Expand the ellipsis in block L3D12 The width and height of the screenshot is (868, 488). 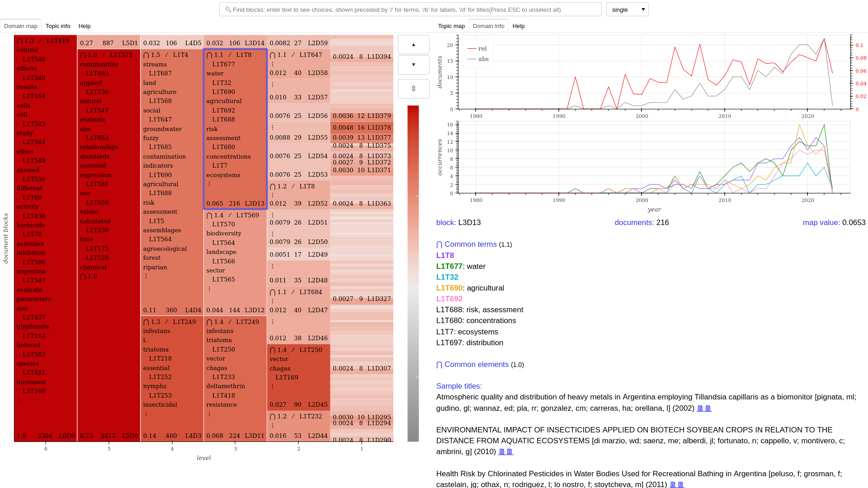[209, 289]
